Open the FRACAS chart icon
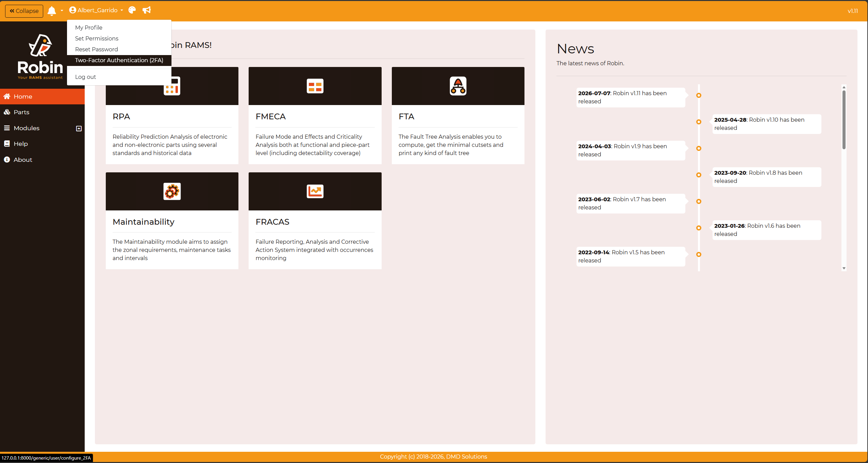The image size is (868, 463). coord(315,191)
